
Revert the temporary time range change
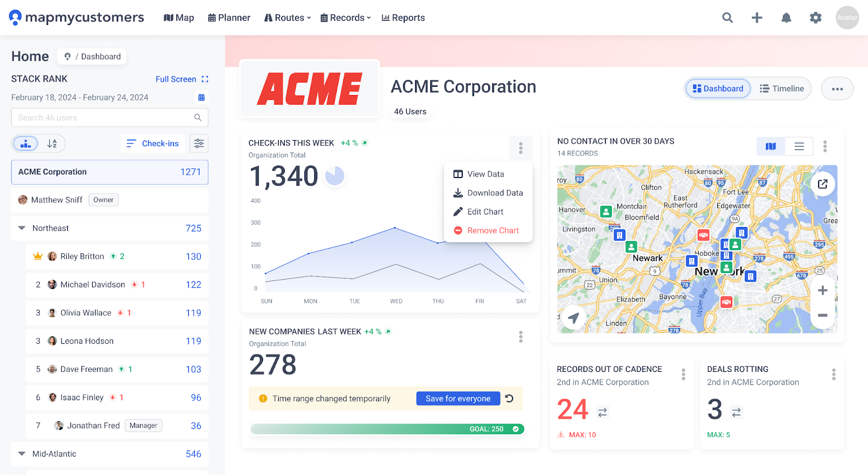coord(509,398)
